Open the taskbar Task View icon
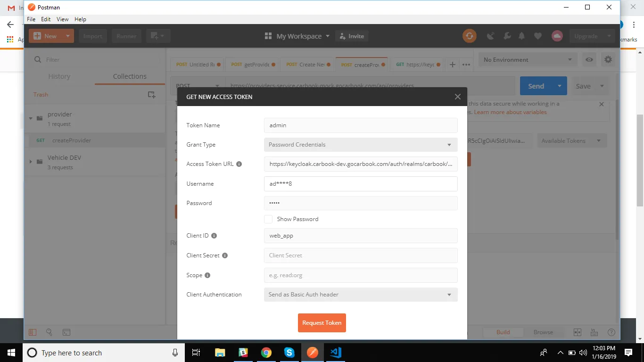Viewport: 644px width, 362px height. tap(197, 353)
